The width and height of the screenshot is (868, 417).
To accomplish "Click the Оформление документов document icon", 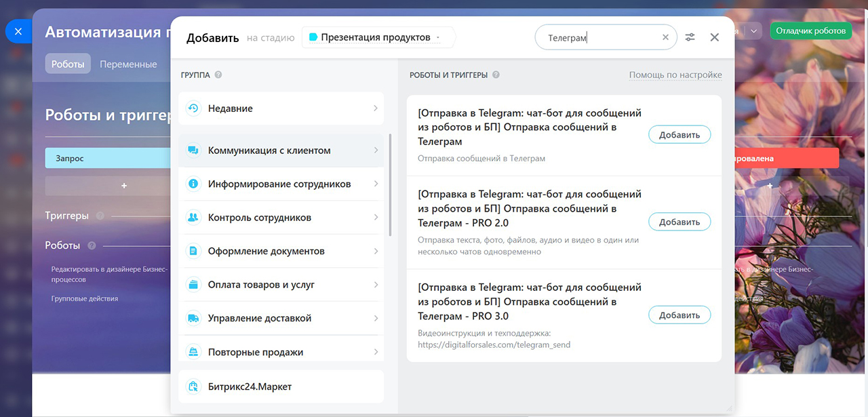I will [x=193, y=251].
